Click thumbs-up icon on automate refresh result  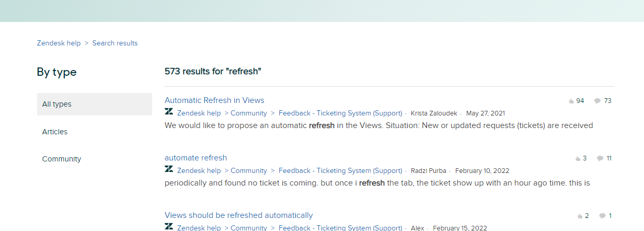[x=578, y=159]
